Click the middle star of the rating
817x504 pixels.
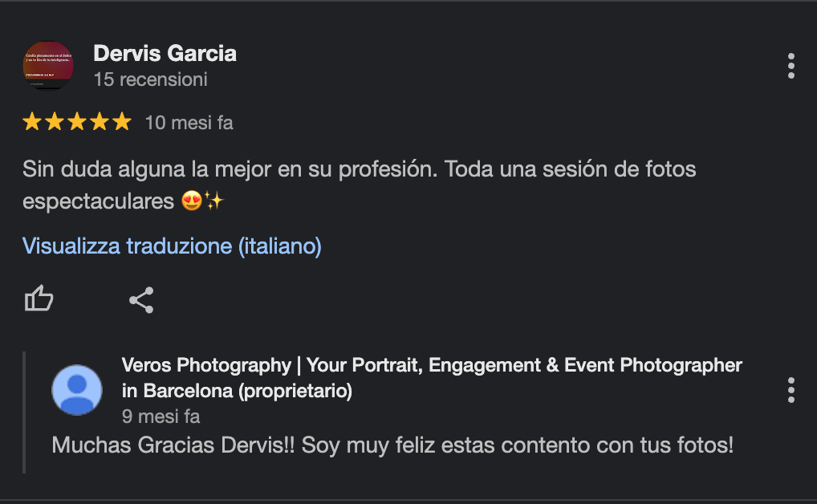(77, 122)
